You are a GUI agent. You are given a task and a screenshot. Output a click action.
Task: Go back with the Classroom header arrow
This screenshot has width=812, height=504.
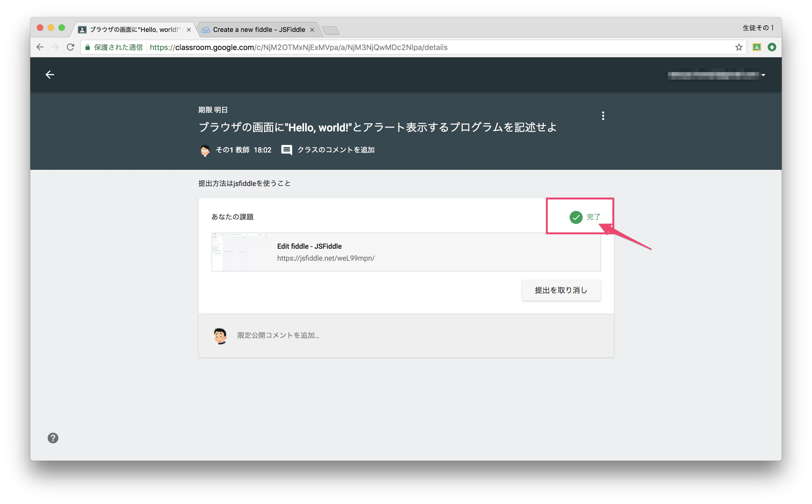[50, 74]
